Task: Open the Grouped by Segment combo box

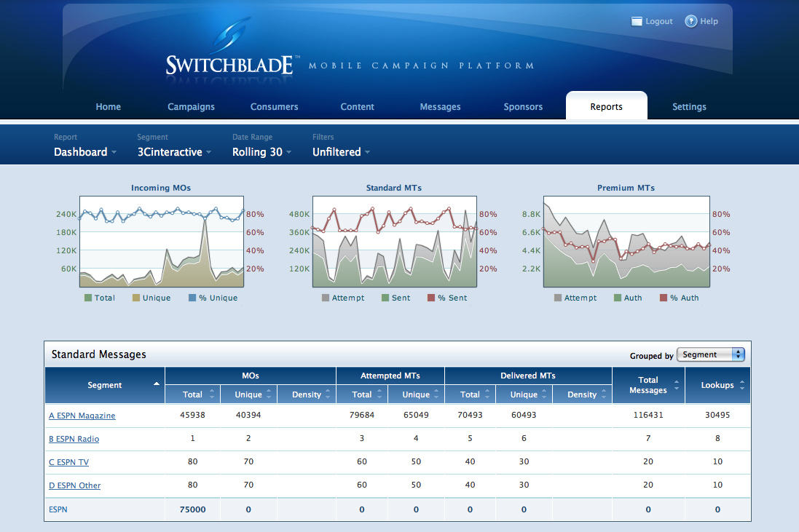Action: click(710, 354)
